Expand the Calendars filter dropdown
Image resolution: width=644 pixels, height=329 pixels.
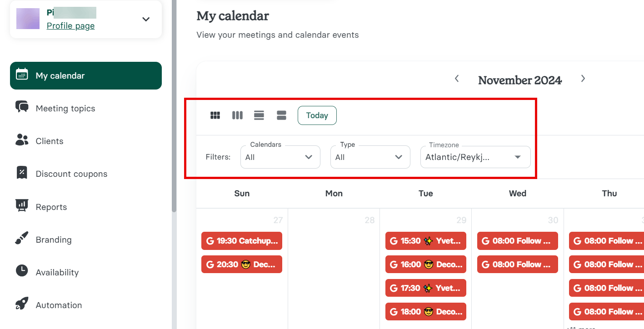pos(280,157)
